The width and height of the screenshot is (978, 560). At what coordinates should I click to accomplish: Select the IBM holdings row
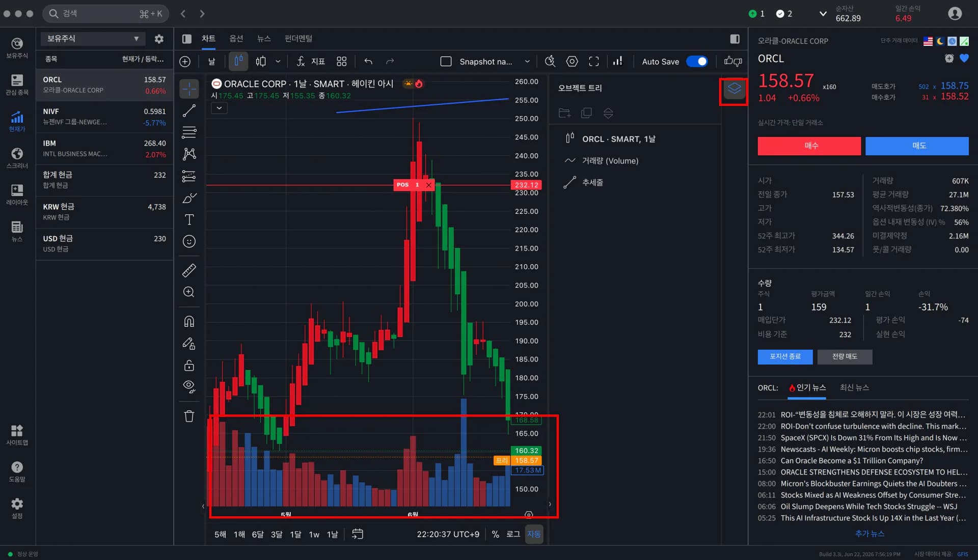(x=104, y=149)
